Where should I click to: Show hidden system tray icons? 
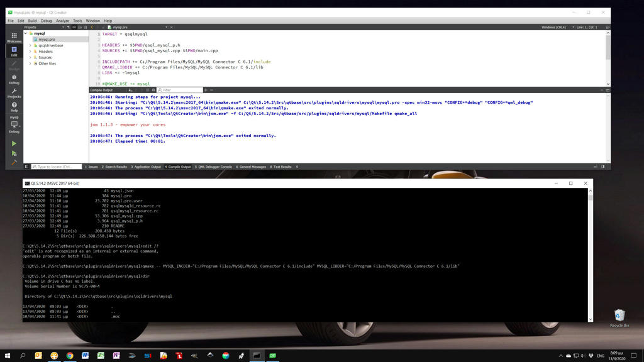coord(560,356)
